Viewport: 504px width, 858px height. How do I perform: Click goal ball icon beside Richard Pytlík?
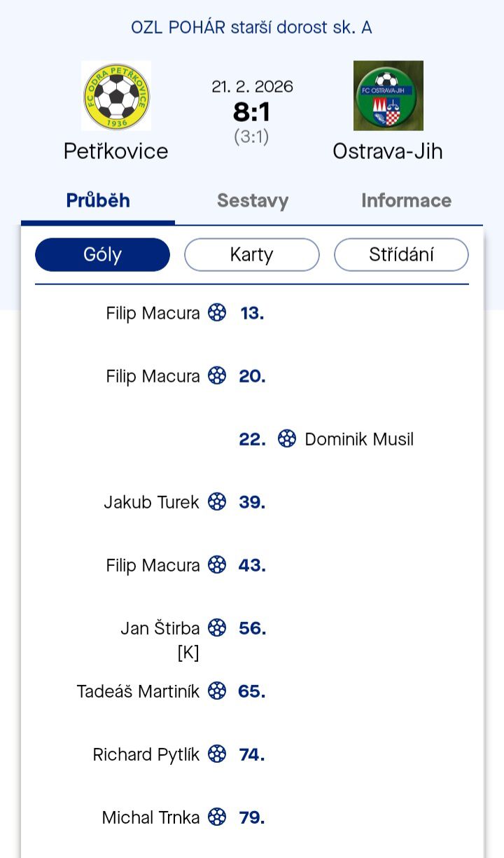click(x=218, y=754)
